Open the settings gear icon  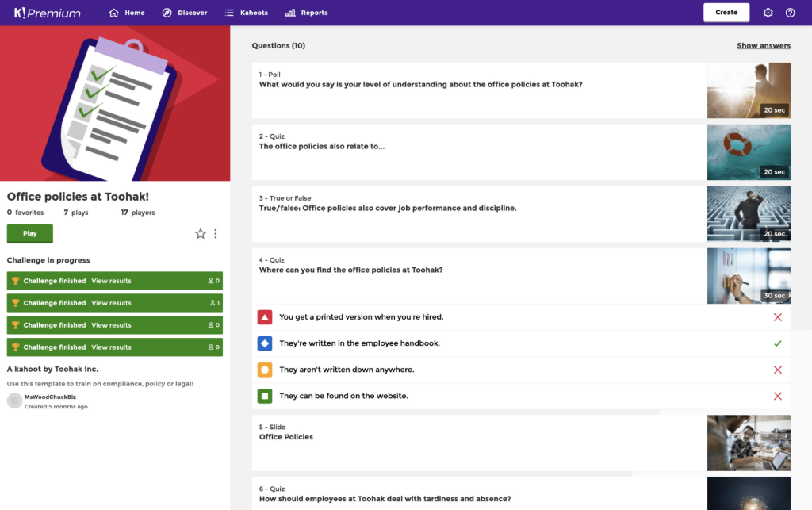(768, 13)
